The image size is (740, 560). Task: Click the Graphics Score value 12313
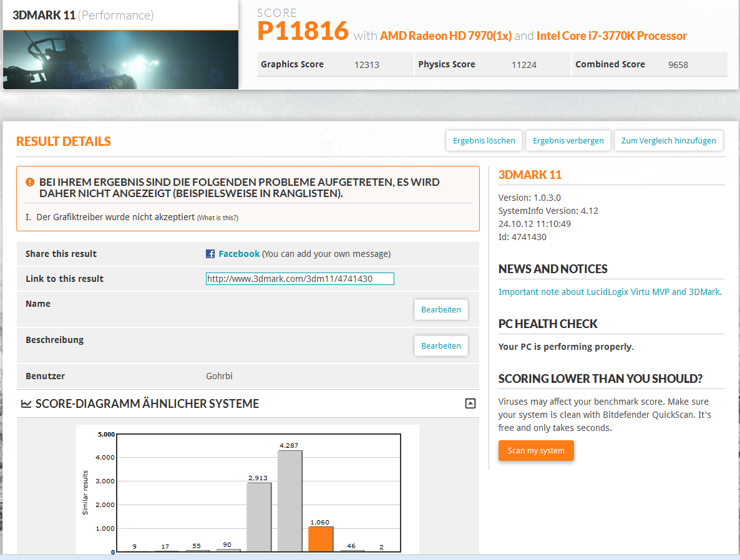point(367,65)
